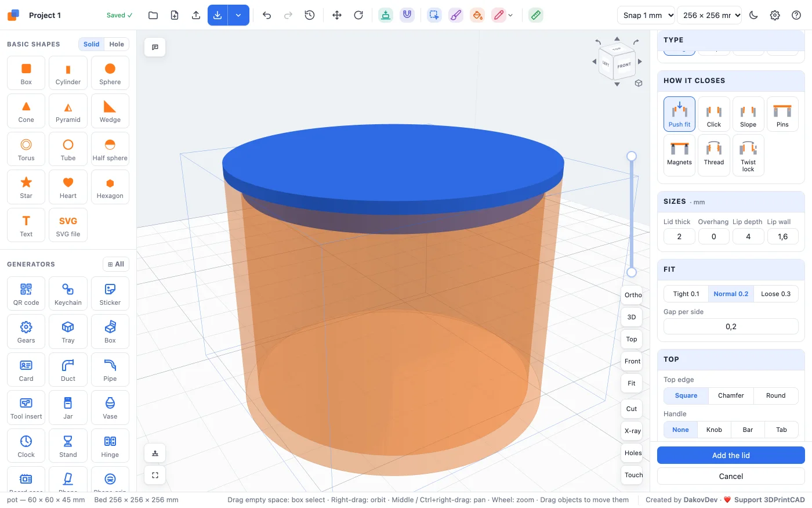Cancel the lid dialog
The image size is (812, 508).
(731, 476)
